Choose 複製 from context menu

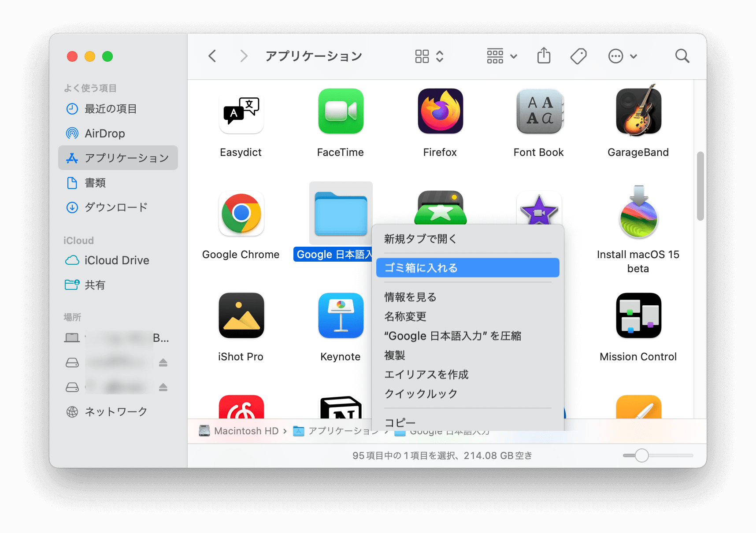(x=468, y=355)
